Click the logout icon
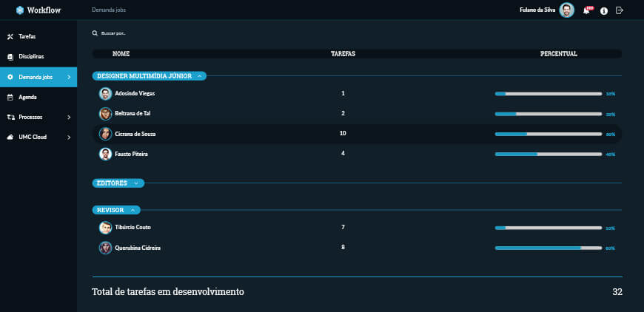 tap(620, 10)
